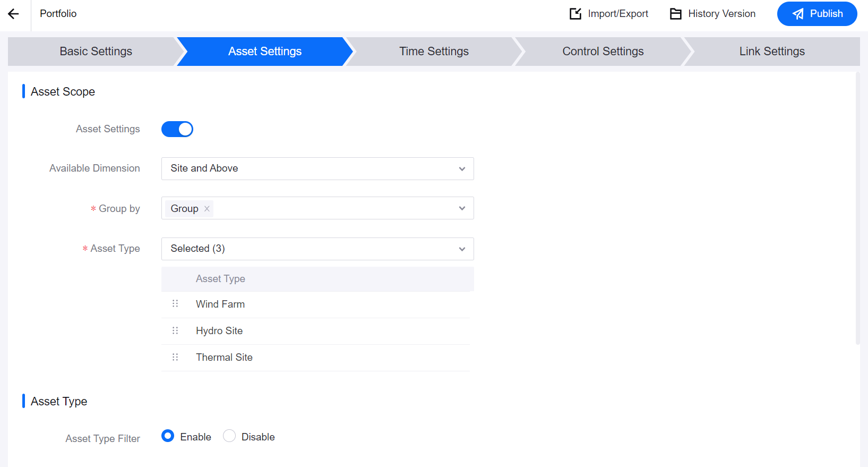Expand the Group by dropdown
Viewport: 868px width, 467px height.
[461, 208]
